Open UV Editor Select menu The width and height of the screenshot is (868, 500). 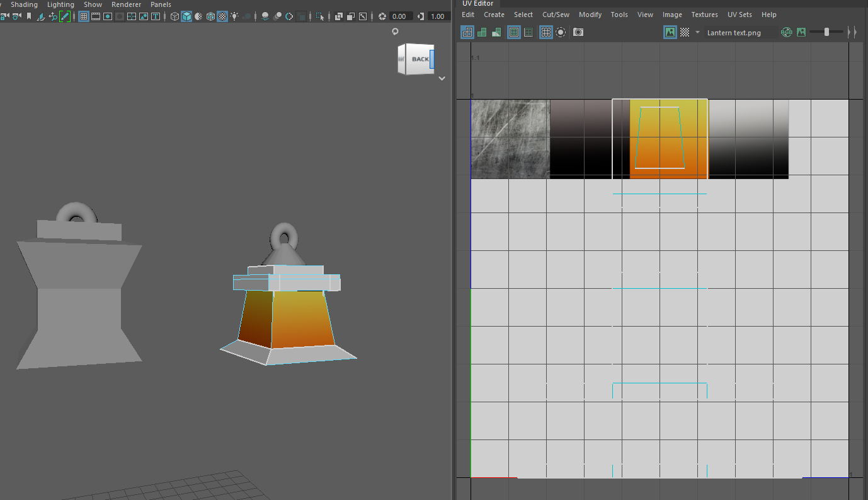point(523,15)
